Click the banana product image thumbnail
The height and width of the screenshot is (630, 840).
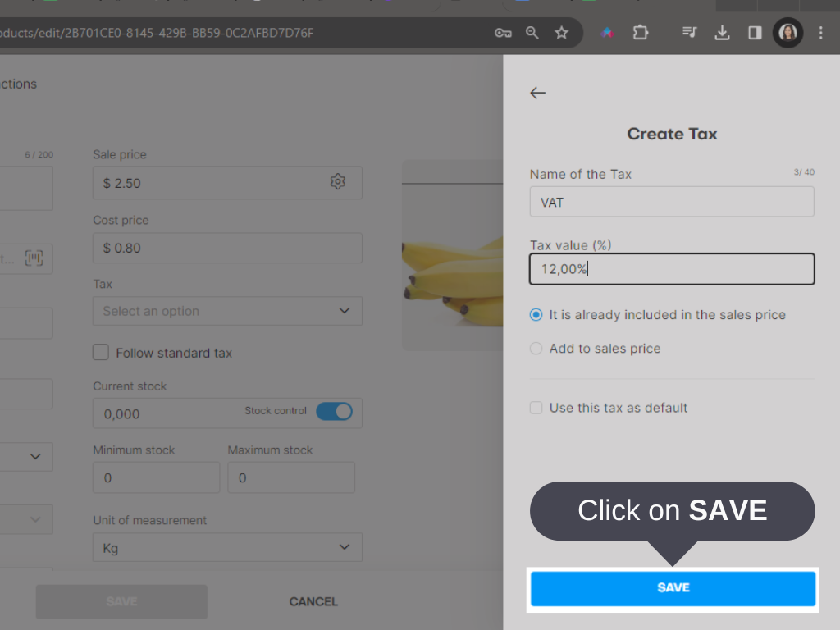[453, 255]
